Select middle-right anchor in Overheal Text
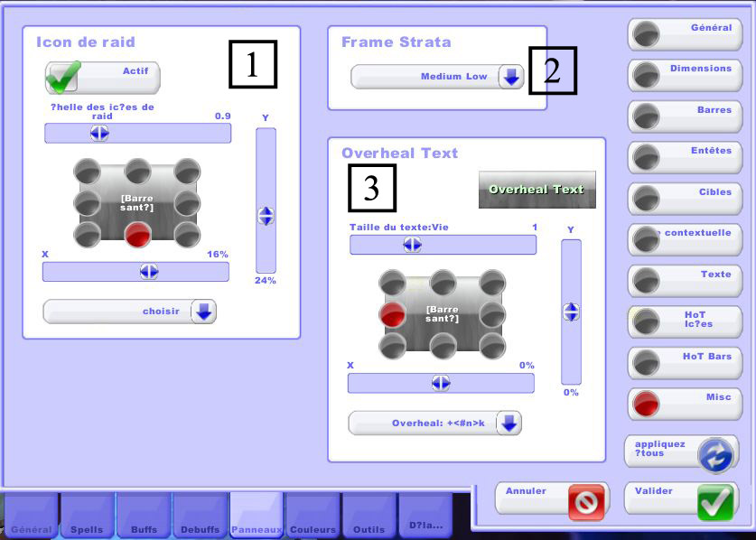Screen dimensions: 756x540 492,315
